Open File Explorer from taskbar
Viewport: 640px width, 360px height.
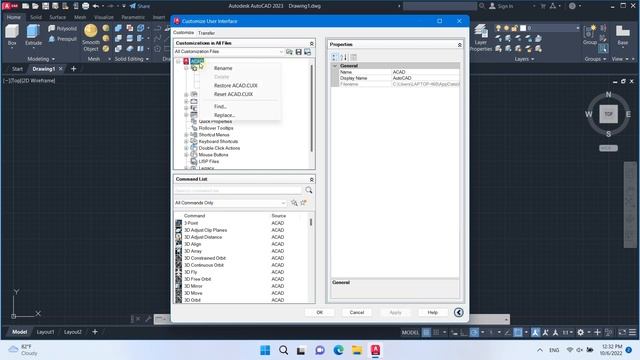coord(357,350)
